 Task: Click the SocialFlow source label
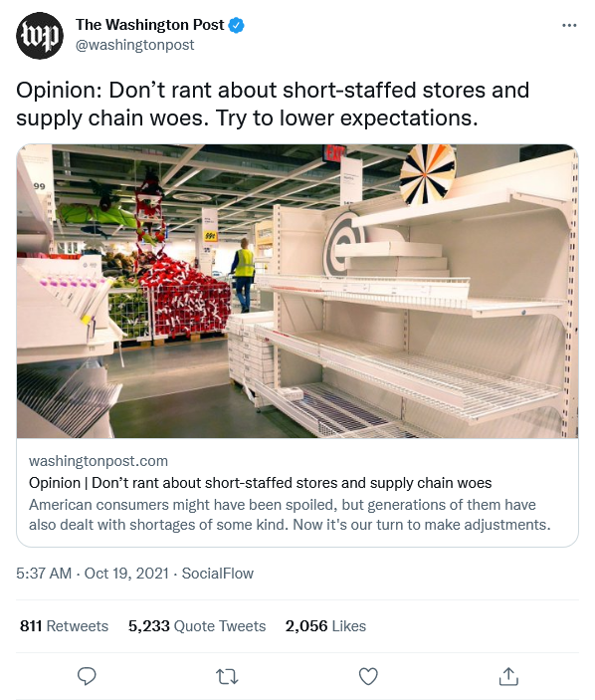pyautogui.click(x=217, y=574)
